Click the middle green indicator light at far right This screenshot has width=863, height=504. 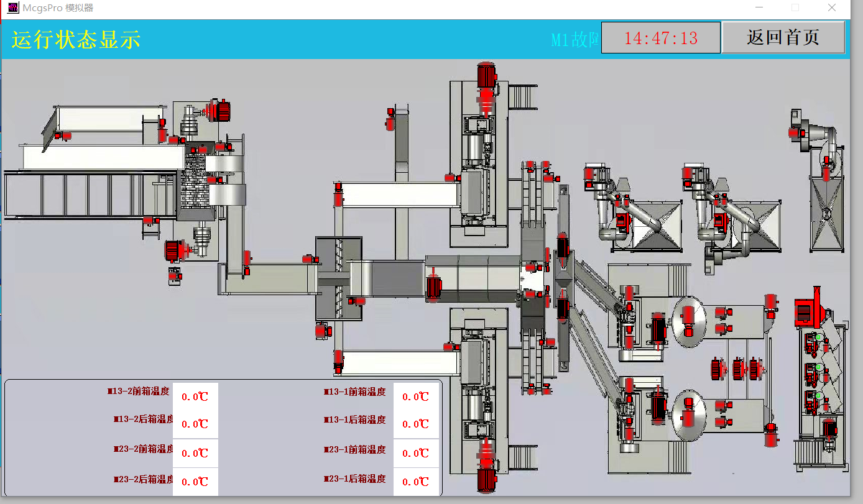tap(819, 367)
